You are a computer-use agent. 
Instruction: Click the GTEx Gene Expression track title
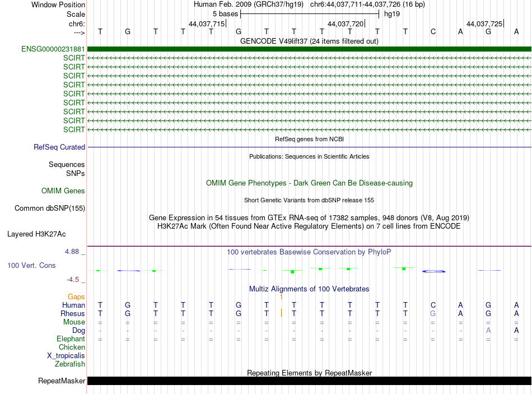[x=309, y=217]
